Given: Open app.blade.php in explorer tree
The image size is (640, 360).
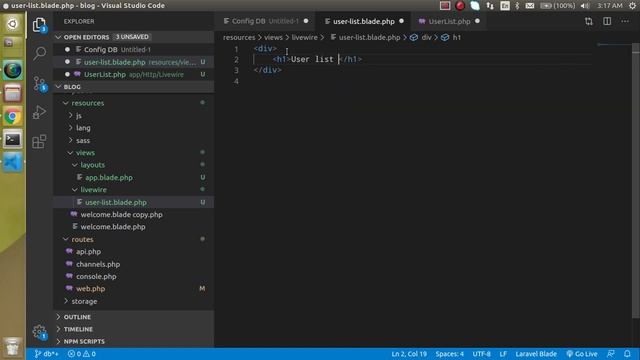Looking at the screenshot, I should 133,178.
